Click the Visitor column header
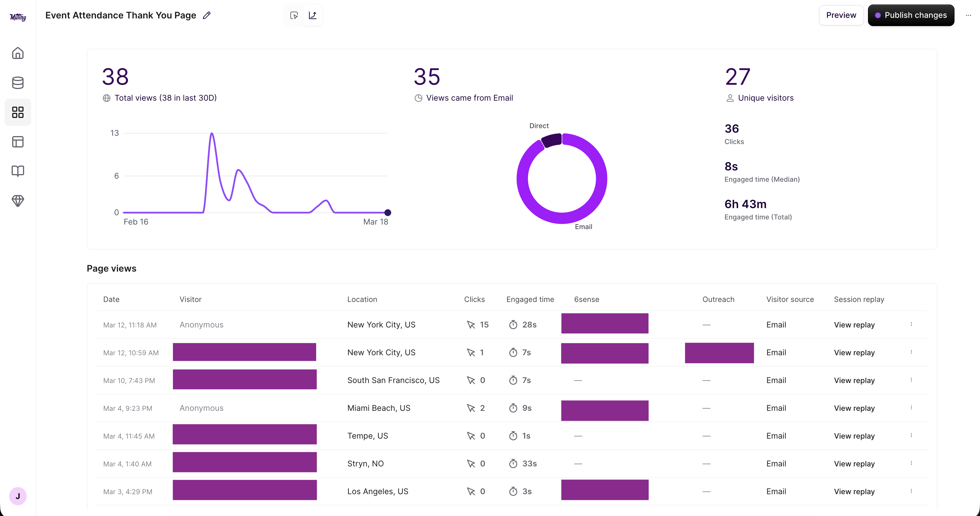Screen dimensions: 980x516 (191, 299)
